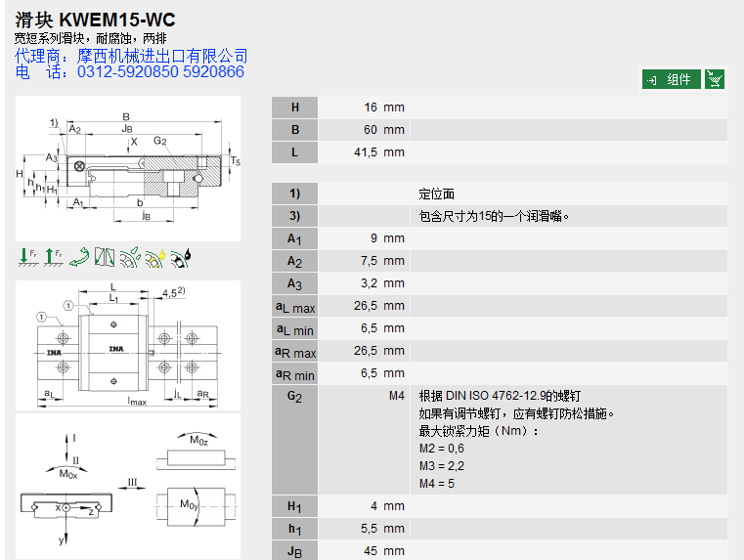Click the bearing icon with black droplet

(181, 258)
